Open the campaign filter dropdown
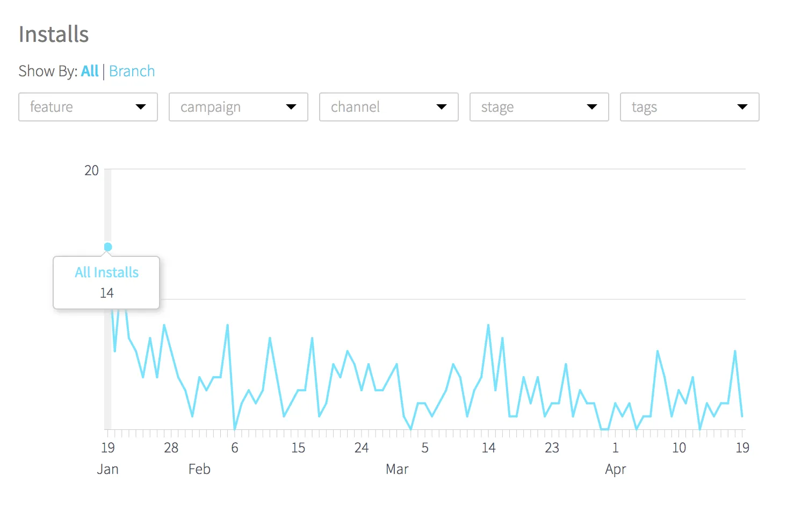 238,107
